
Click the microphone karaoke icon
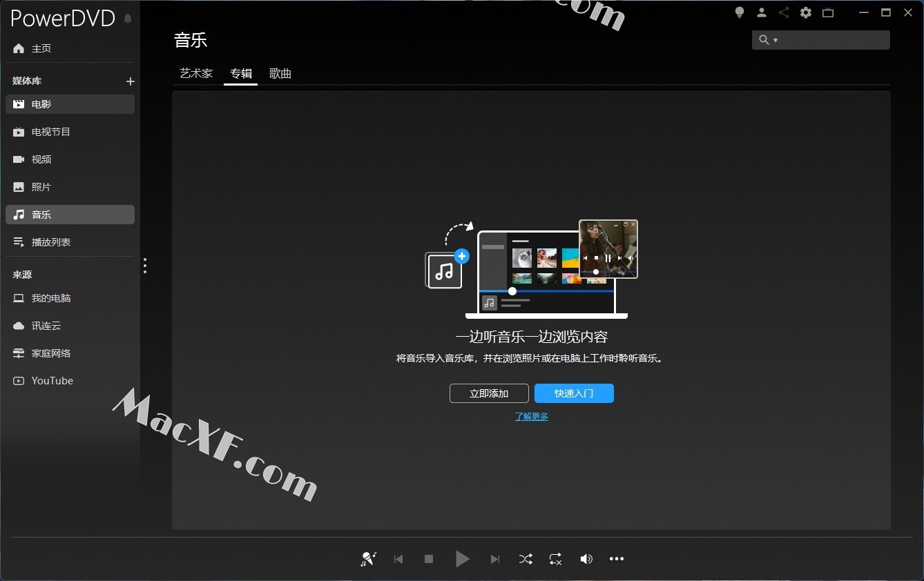coord(368,559)
